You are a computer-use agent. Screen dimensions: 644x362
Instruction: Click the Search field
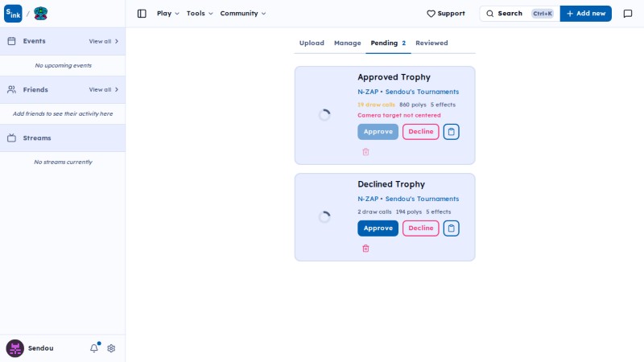[519, 14]
